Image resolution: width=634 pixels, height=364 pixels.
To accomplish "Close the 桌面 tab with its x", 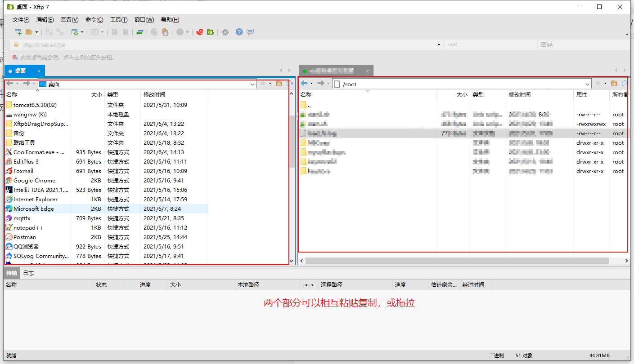I will coord(39,71).
